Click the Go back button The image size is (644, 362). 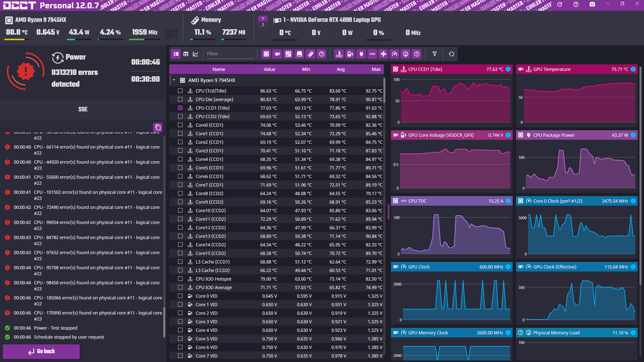coord(41,351)
